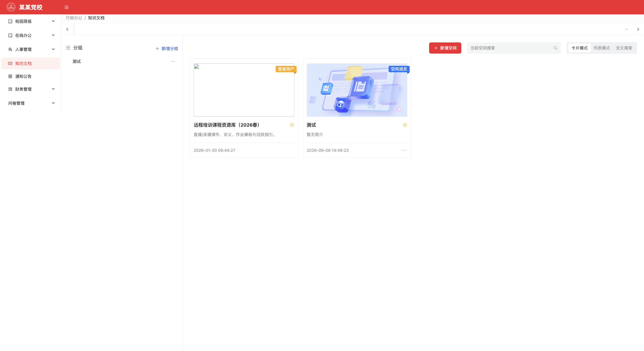Click the 财务管理 icon
This screenshot has height=351, width=644.
click(x=10, y=89)
